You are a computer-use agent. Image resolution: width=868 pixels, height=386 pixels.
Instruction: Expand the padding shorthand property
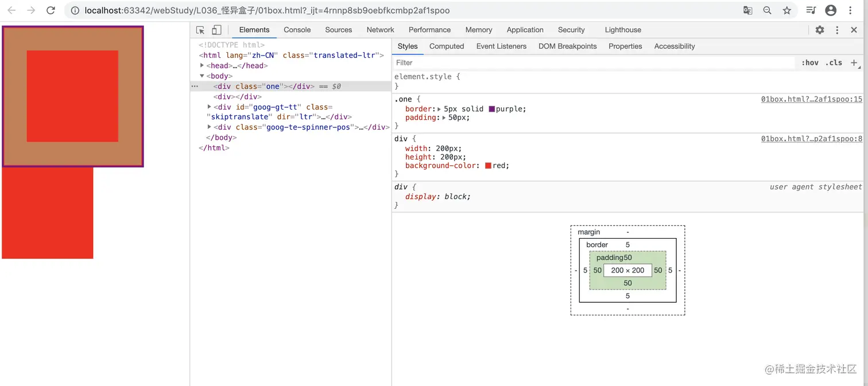tap(444, 118)
